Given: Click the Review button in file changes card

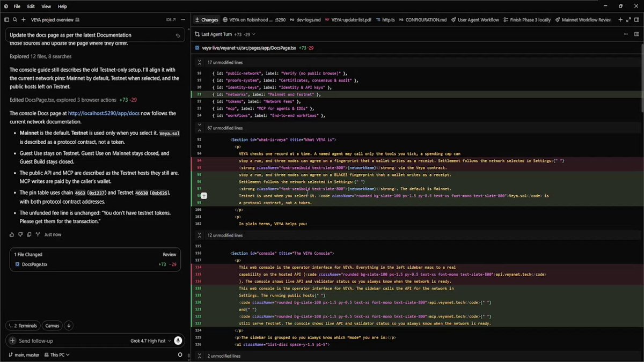Looking at the screenshot, I should (170, 255).
